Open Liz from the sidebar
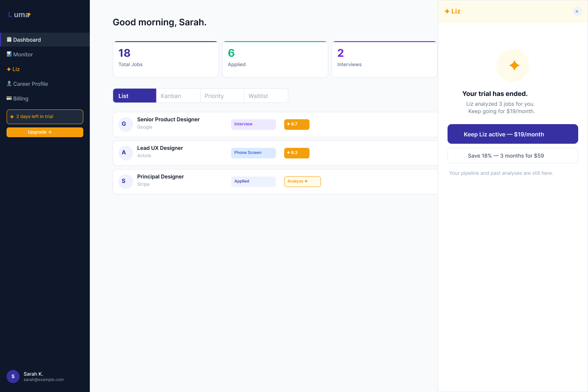The image size is (588, 392). coord(45,69)
